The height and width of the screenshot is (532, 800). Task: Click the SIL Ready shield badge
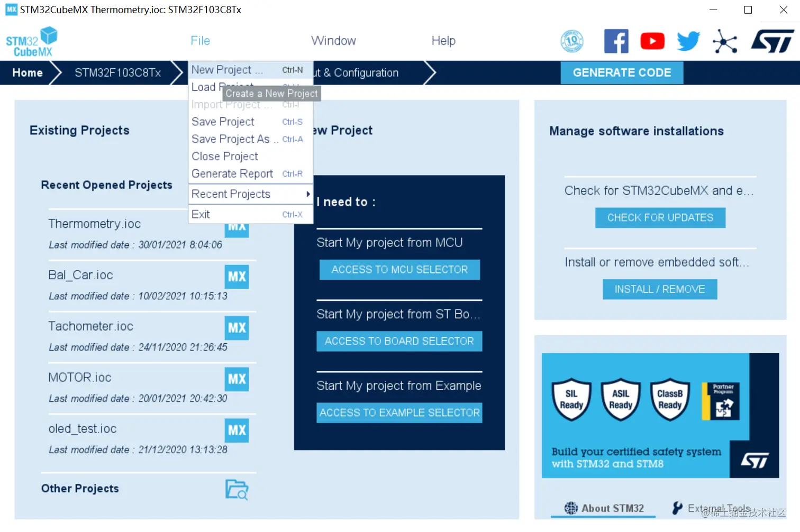click(x=571, y=399)
